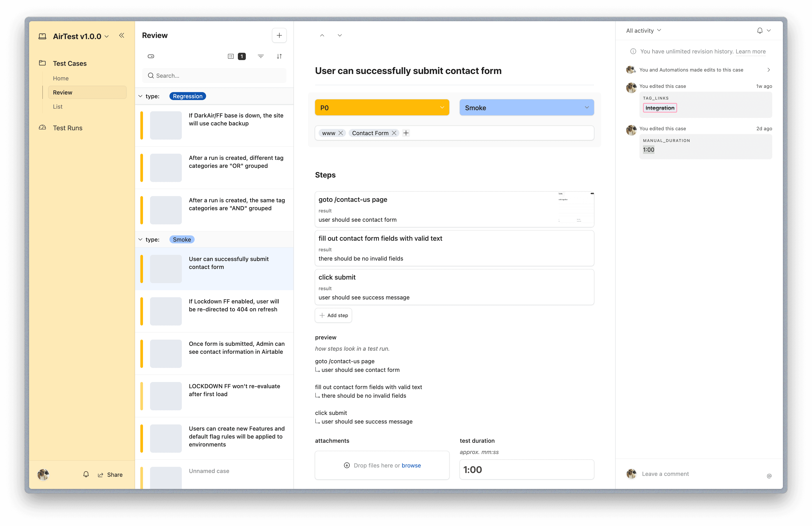The height and width of the screenshot is (526, 812).
Task: Click the browse link in attachments
Action: (411, 465)
